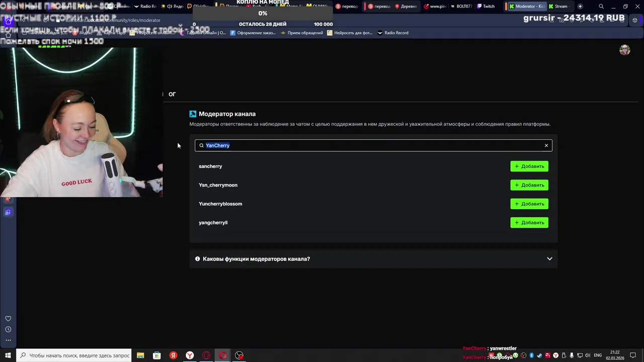This screenshot has height=362, width=644.
Task: Click the Steam tray icon
Action: [539, 355]
